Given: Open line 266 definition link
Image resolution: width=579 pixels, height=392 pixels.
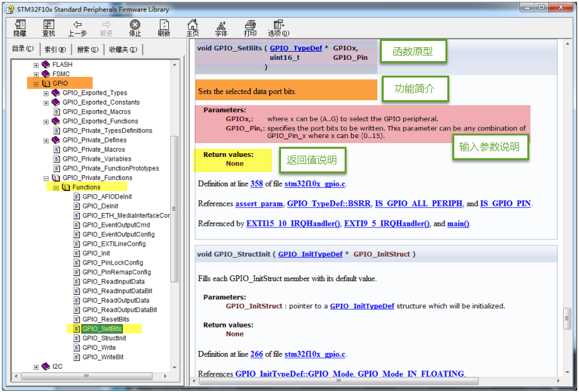Looking at the screenshot, I should (256, 354).
